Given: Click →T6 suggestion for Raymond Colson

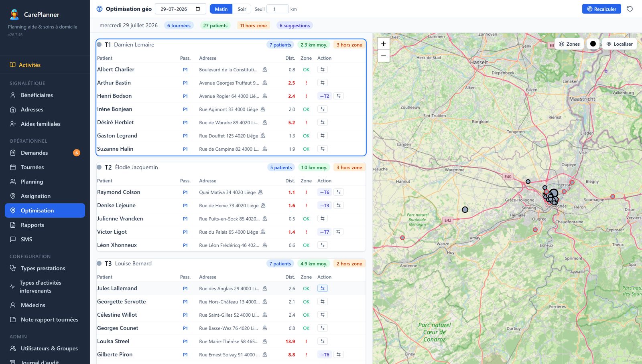Looking at the screenshot, I should [x=324, y=192].
